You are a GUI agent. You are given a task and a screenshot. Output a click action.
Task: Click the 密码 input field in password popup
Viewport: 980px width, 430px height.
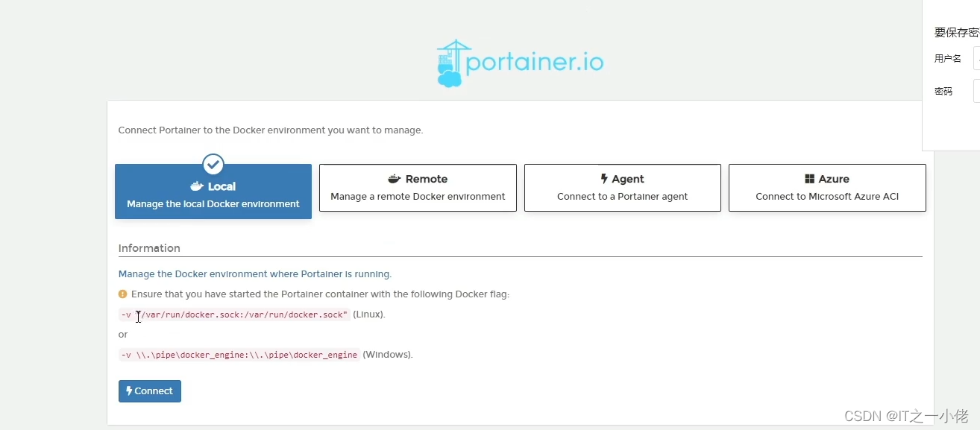click(976, 91)
